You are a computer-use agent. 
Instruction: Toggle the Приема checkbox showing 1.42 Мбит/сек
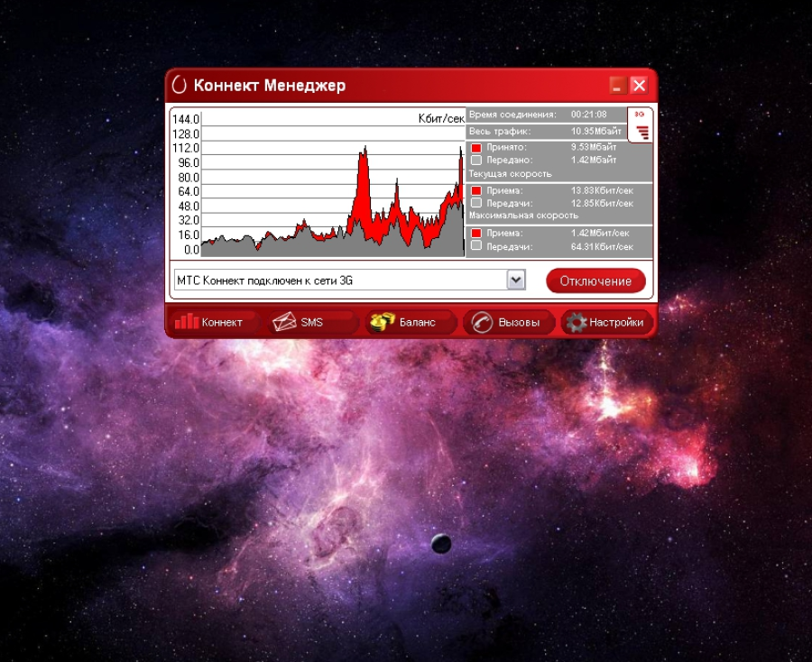coord(475,233)
